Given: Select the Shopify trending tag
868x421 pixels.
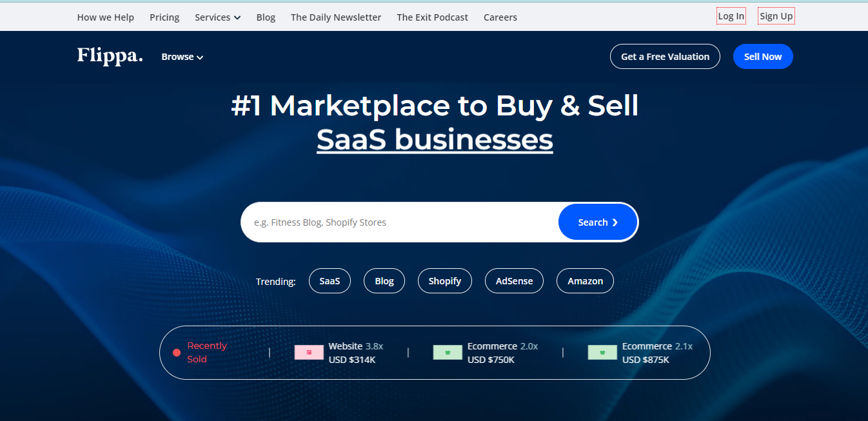Looking at the screenshot, I should tap(445, 281).
